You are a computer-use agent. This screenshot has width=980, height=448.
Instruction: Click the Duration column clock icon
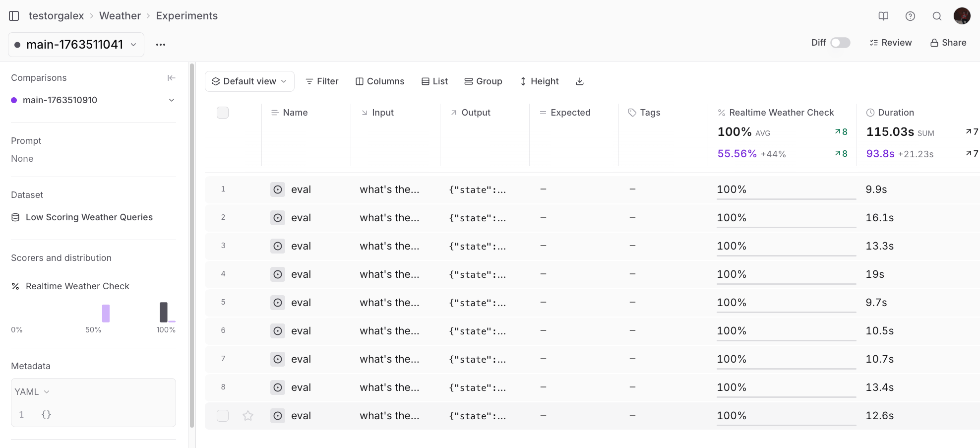point(870,113)
